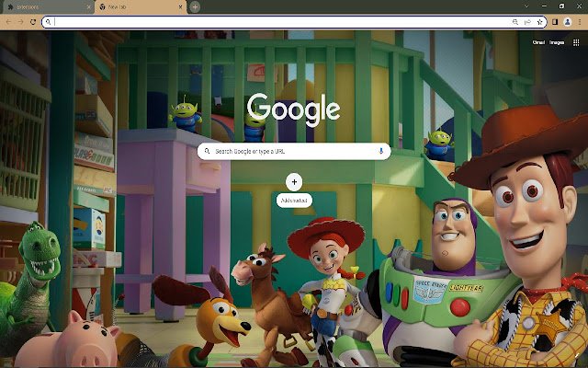Close the New Tab tab

click(181, 7)
